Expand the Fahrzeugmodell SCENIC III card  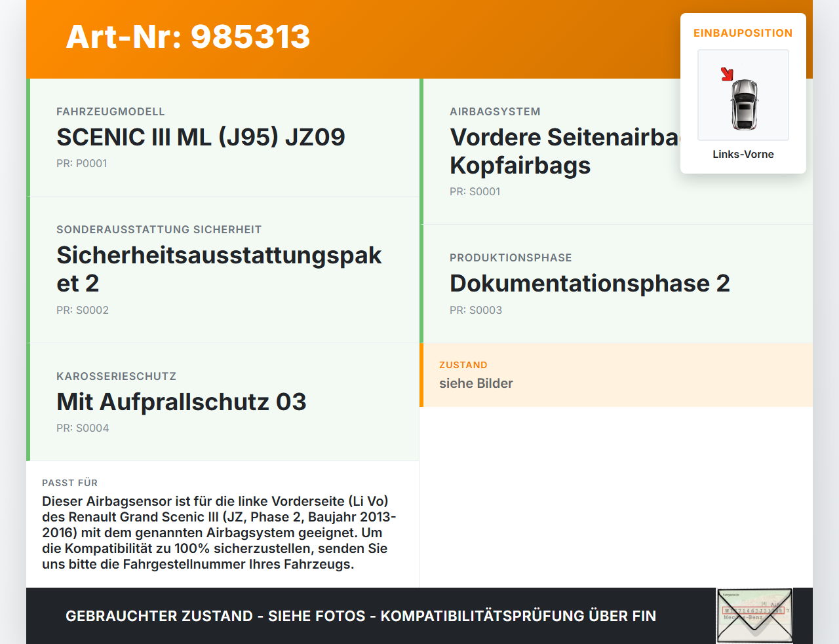coord(201,138)
